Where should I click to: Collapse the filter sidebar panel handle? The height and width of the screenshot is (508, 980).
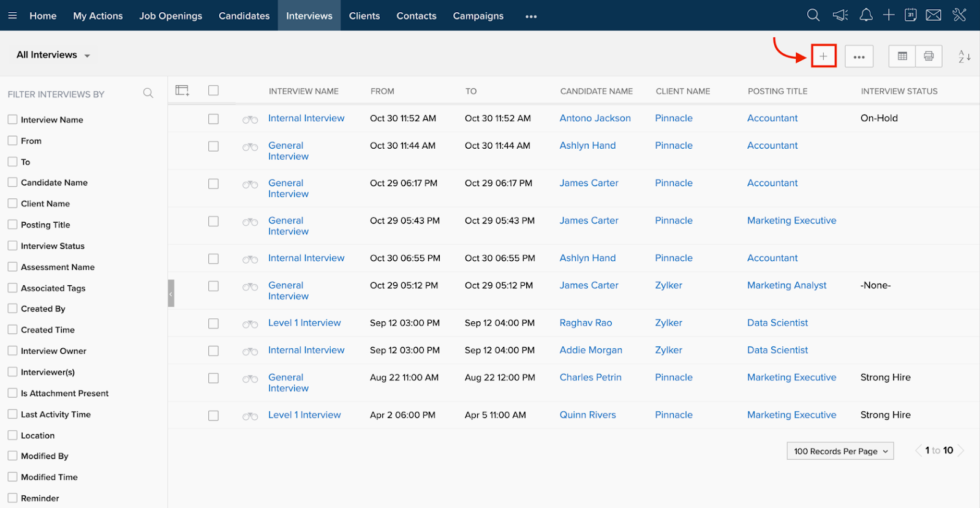click(x=171, y=293)
